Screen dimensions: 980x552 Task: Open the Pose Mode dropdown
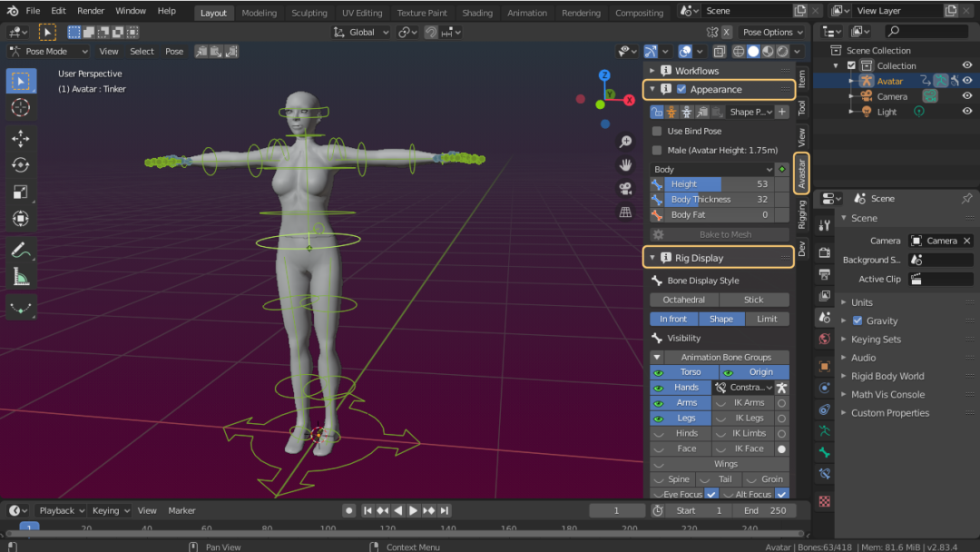(48, 52)
